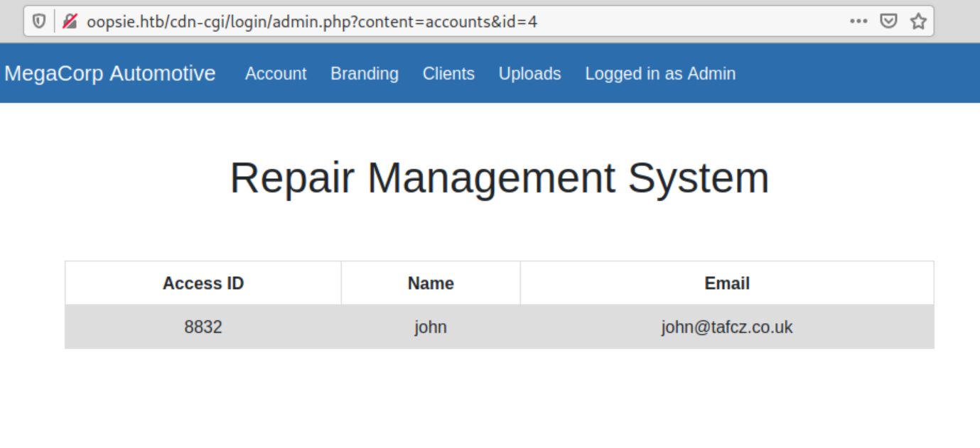Go to the Branding page

365,74
